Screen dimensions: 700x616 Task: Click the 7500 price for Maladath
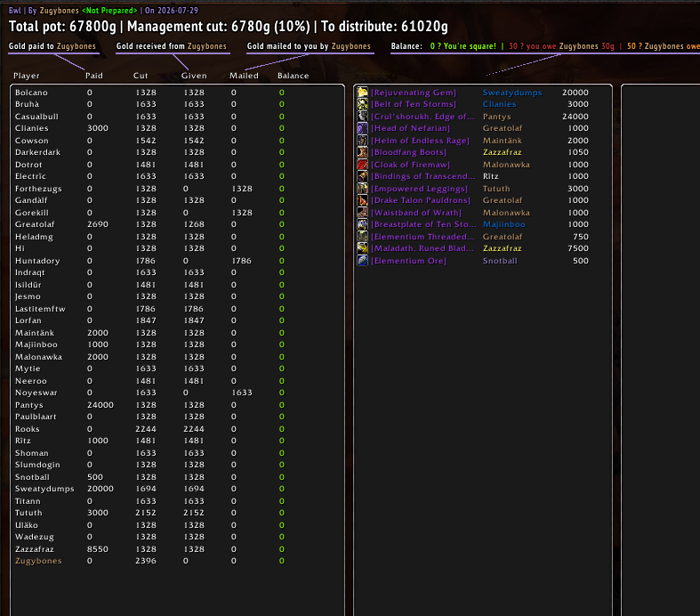[578, 248]
